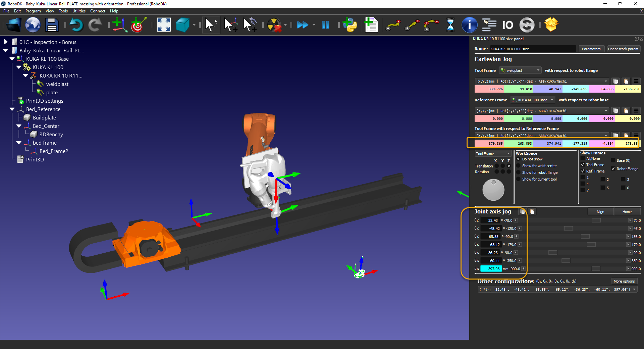Activate the Move TCP tool

click(250, 25)
